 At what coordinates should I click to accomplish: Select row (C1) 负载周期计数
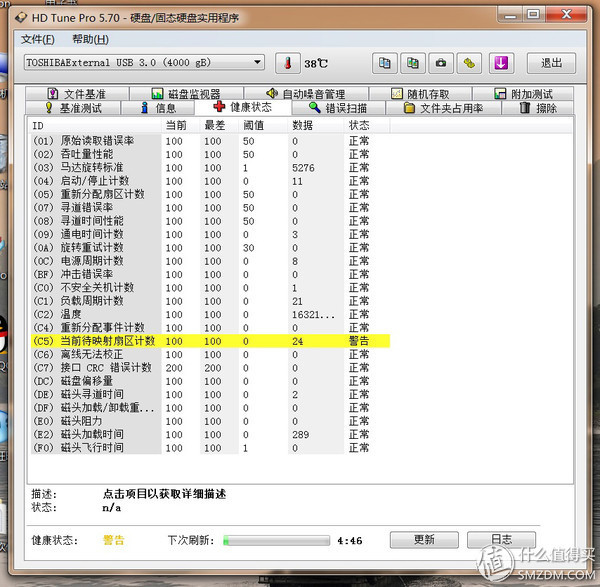(210, 301)
